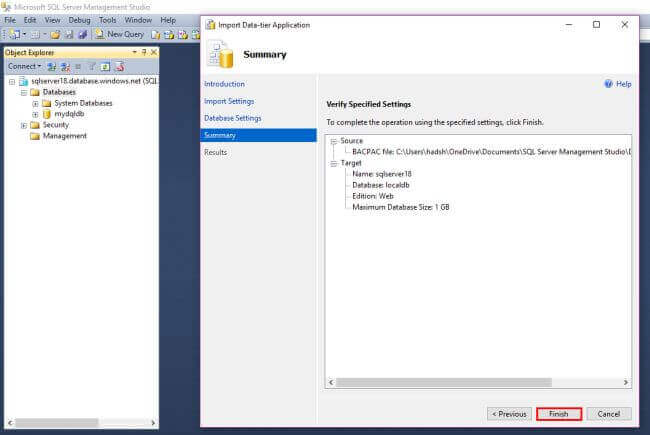Click the summary scrollbar right arrow
The height and width of the screenshot is (435, 650).
[626, 382]
